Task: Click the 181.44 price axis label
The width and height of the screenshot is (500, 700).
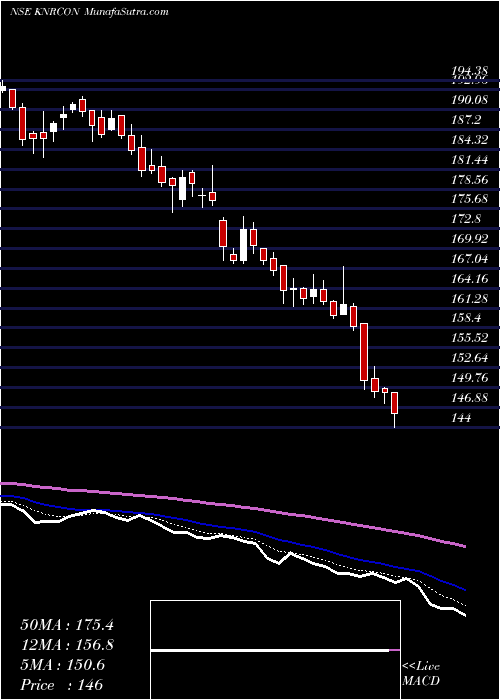Action: (x=469, y=160)
